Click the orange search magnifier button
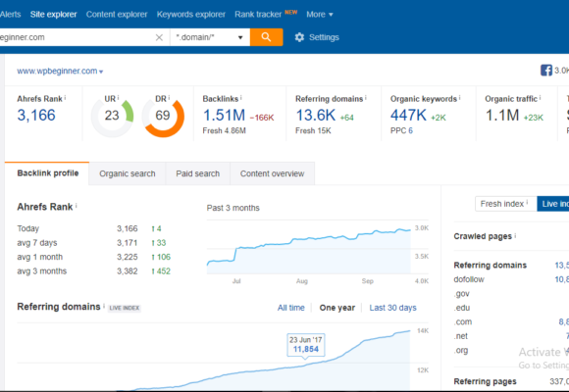 tap(266, 37)
